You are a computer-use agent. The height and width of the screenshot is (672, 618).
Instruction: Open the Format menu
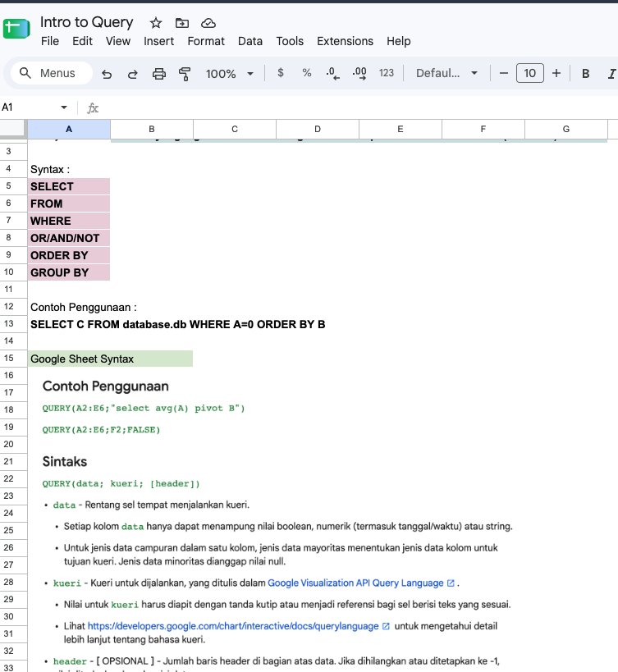pyautogui.click(x=206, y=41)
